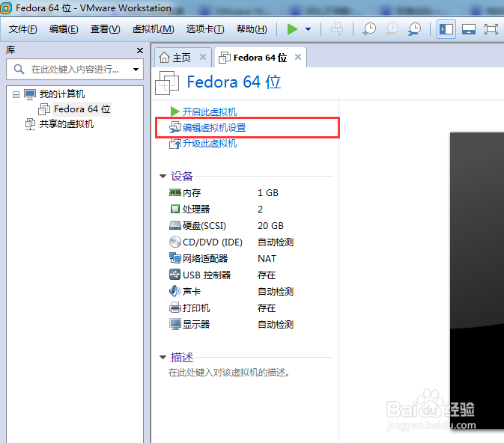This screenshot has height=443, width=504.
Task: Select the CD/DVD (IDE) device label
Action: click(x=213, y=242)
